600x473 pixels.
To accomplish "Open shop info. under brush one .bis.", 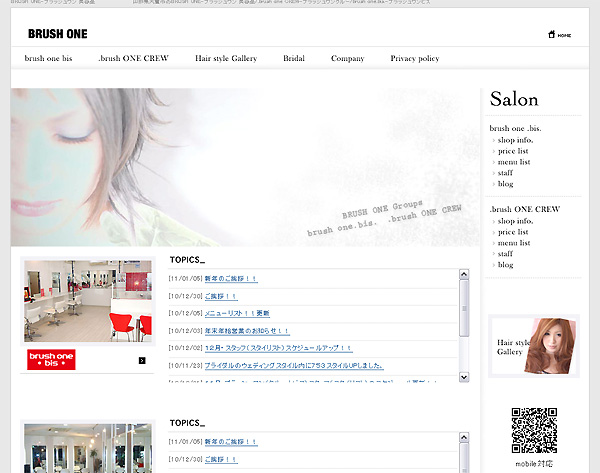I will coord(515,140).
